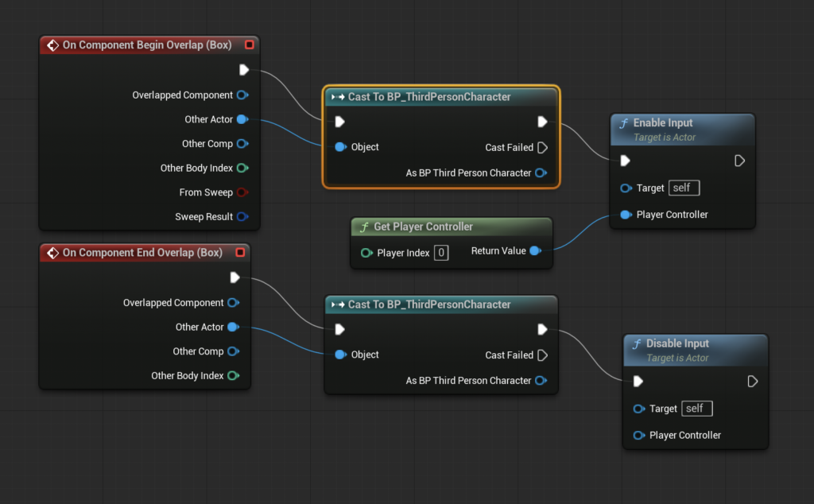Click the red delegate icon on Begin Overlap node
814x504 pixels.
(x=250, y=45)
